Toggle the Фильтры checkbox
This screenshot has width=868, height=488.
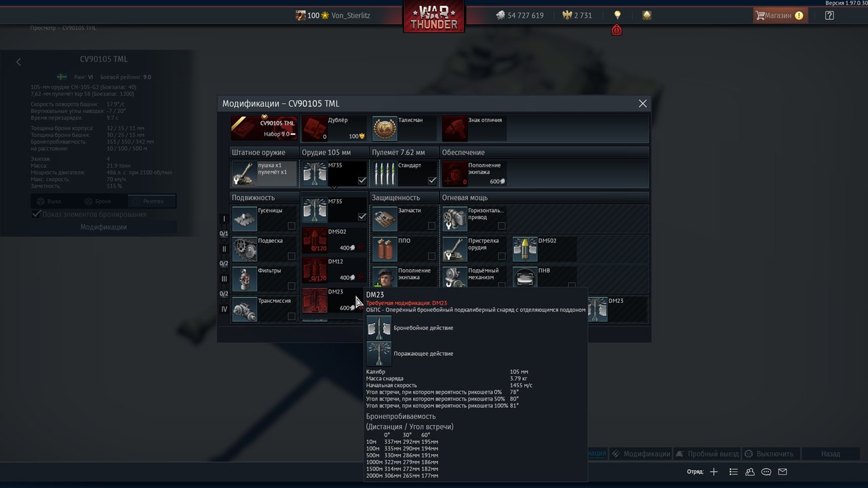292,286
